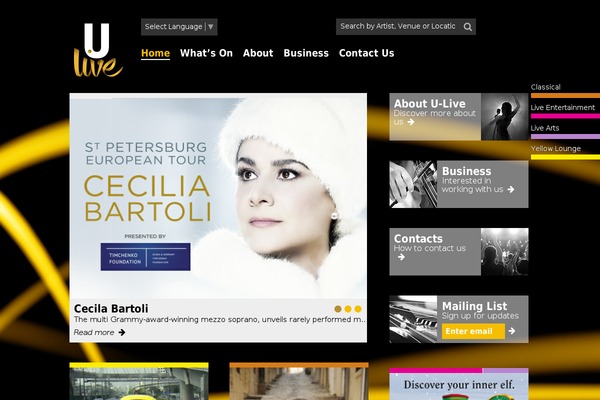Open the About menu item
The height and width of the screenshot is (400, 600).
258,53
